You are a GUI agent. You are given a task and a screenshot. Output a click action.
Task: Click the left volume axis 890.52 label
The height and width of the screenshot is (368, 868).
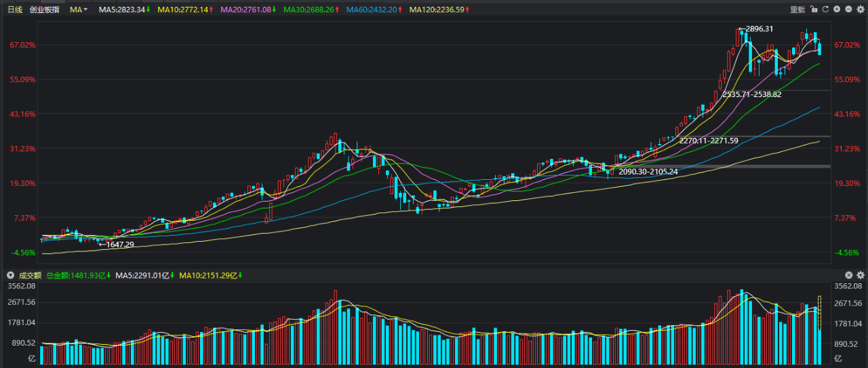coord(22,344)
